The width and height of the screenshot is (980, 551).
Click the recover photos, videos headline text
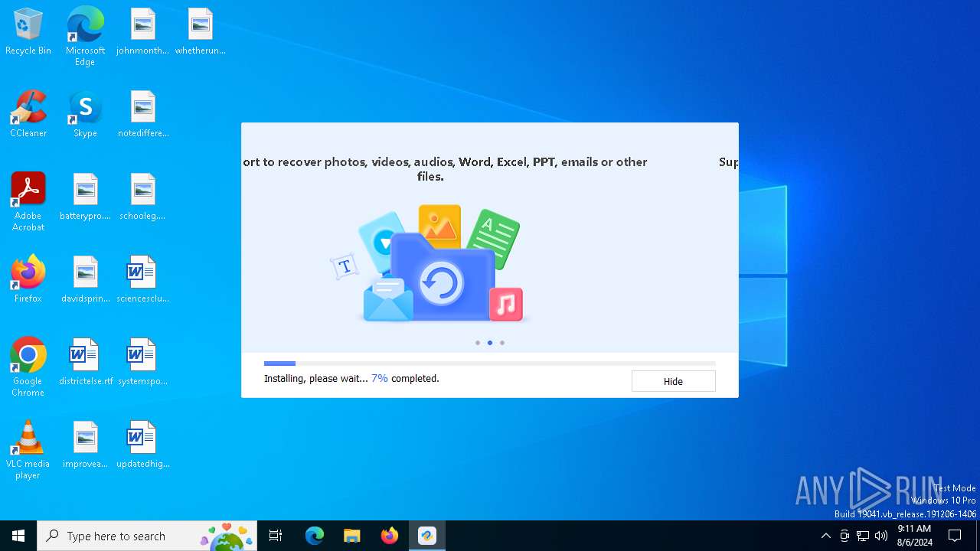(445, 169)
